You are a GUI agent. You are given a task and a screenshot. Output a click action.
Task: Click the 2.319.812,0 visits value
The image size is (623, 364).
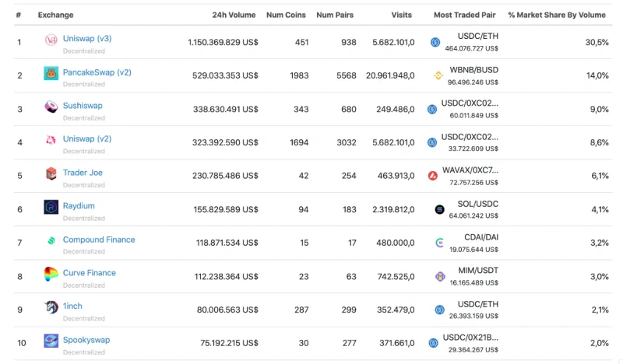pyautogui.click(x=393, y=209)
